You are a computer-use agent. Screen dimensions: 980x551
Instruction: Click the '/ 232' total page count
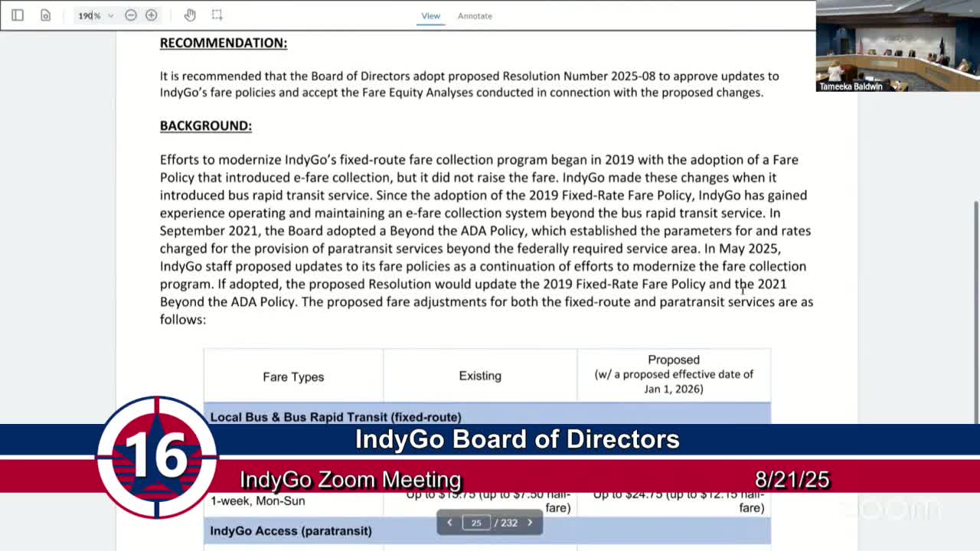(506, 523)
